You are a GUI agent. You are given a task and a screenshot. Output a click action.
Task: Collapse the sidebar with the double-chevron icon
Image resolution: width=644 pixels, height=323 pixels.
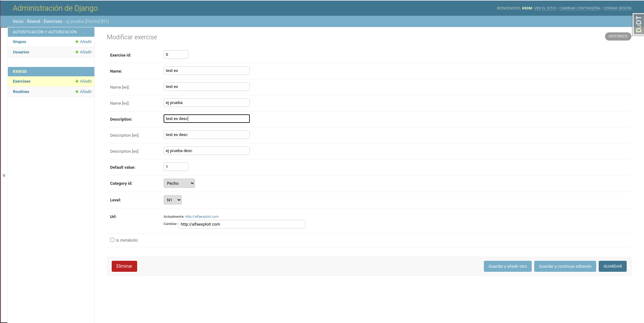4,175
